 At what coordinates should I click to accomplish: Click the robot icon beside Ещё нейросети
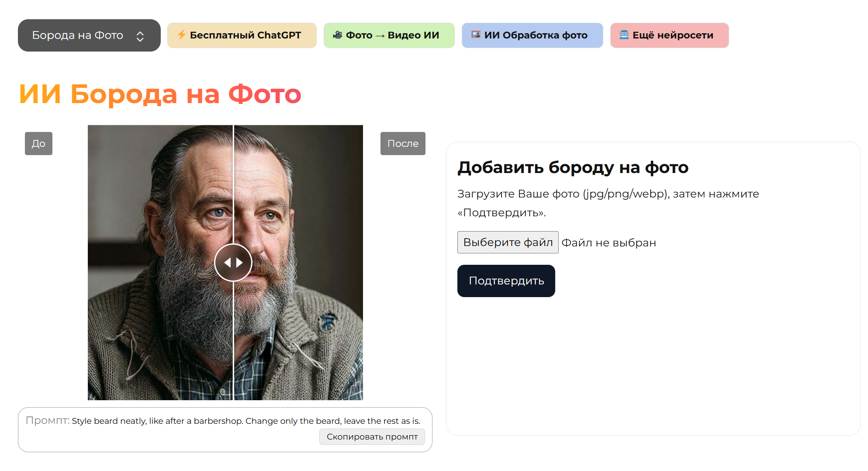click(x=624, y=35)
